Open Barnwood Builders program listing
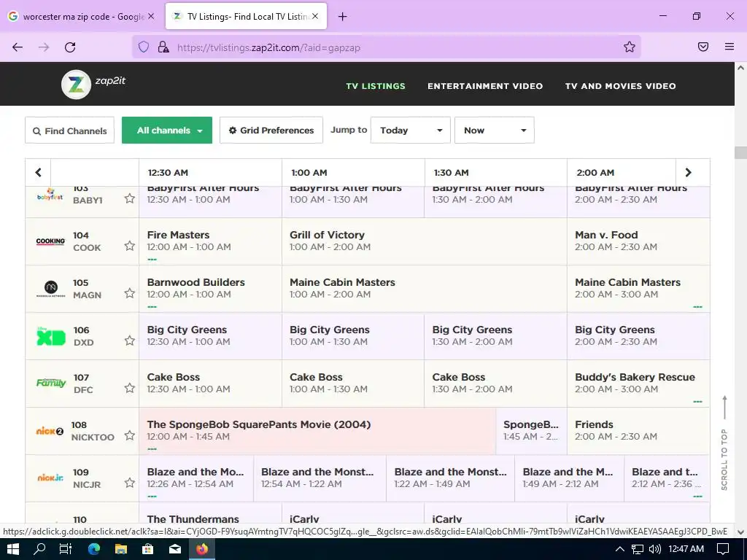Image resolution: width=747 pixels, height=560 pixels. click(x=210, y=289)
